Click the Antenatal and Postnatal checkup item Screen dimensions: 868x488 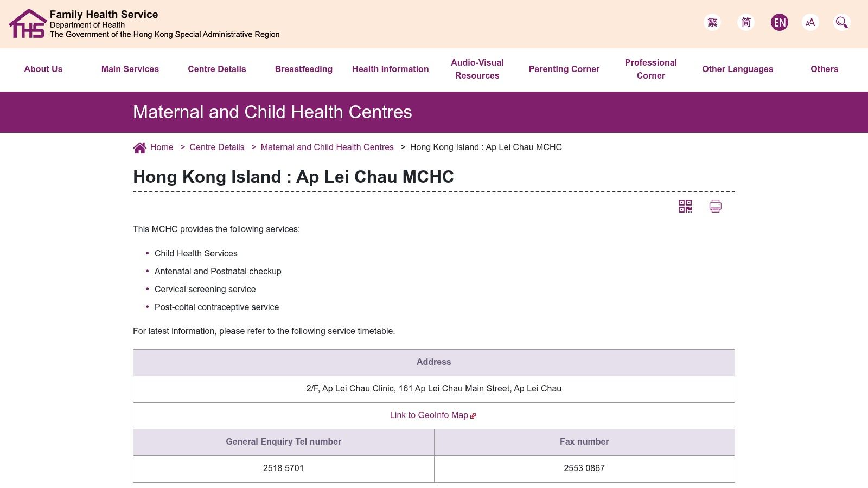(218, 272)
